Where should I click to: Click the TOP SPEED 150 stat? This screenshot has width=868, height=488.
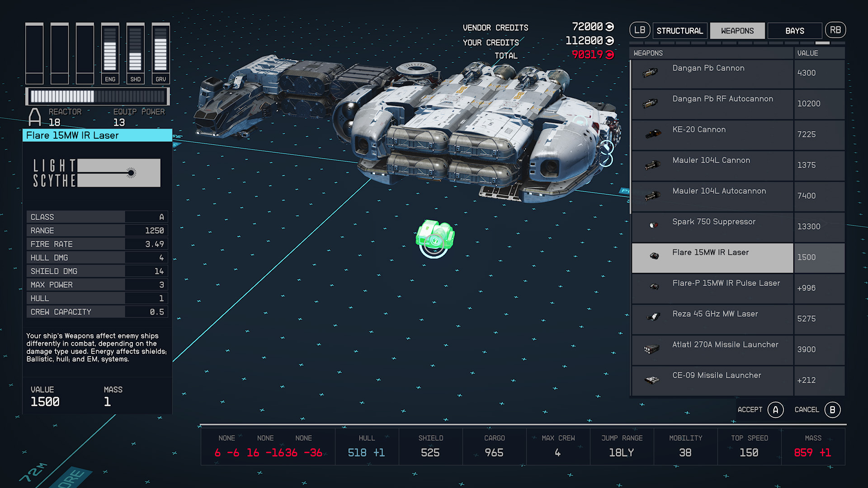click(x=749, y=446)
